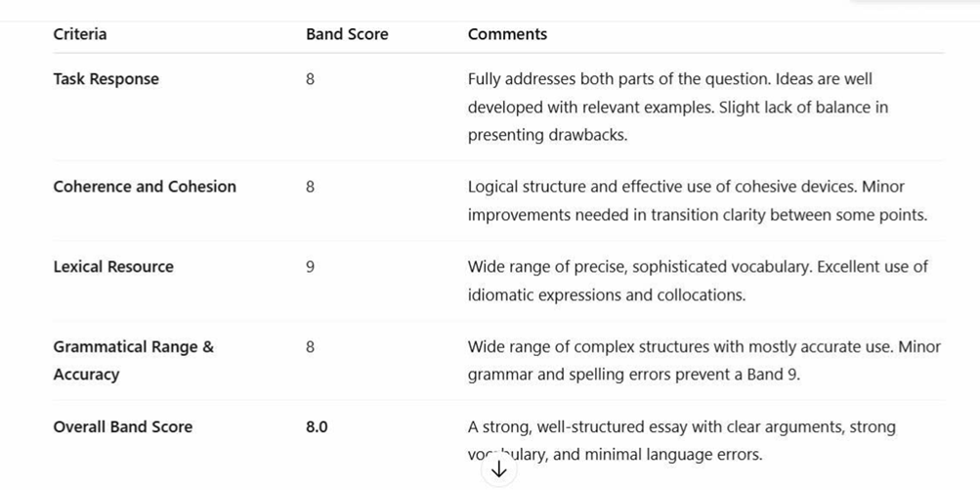Click the overall well-structured essay comment
This screenshot has width=980, height=490.
[681, 441]
